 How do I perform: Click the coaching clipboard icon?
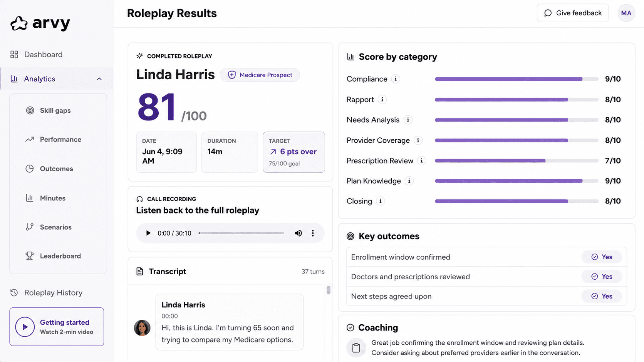(x=356, y=348)
